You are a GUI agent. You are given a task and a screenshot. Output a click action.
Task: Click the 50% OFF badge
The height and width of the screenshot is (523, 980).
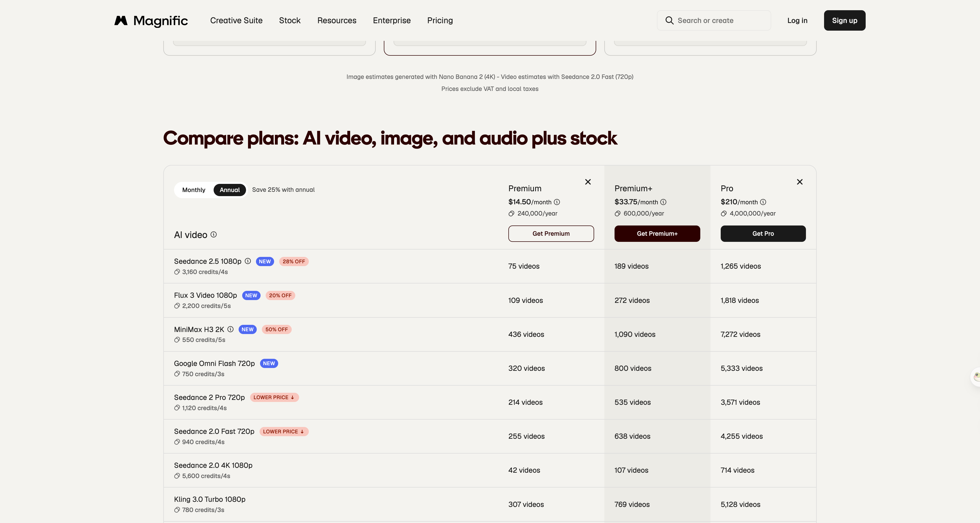[277, 330]
